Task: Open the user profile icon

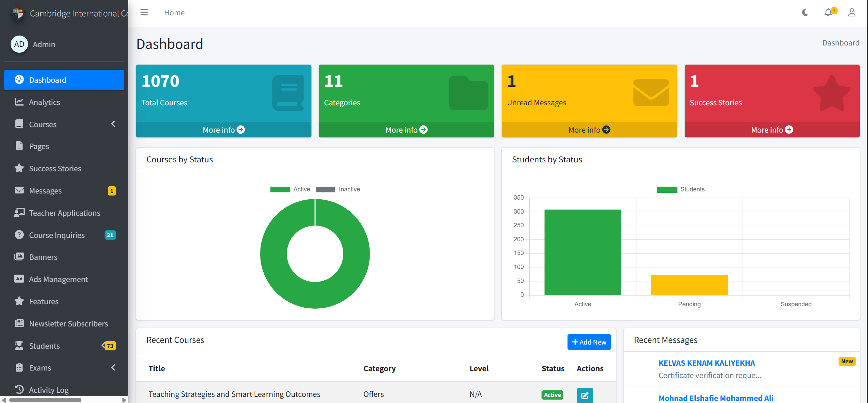Action: click(x=852, y=13)
